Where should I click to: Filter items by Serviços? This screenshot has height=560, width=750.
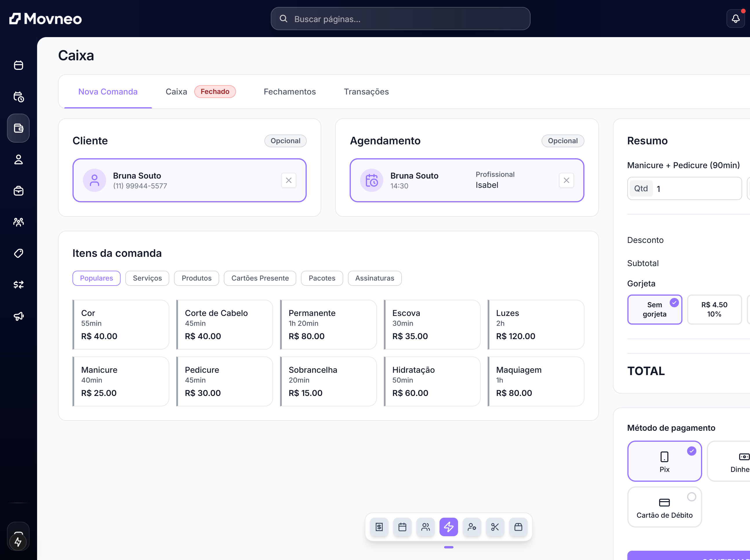click(147, 278)
